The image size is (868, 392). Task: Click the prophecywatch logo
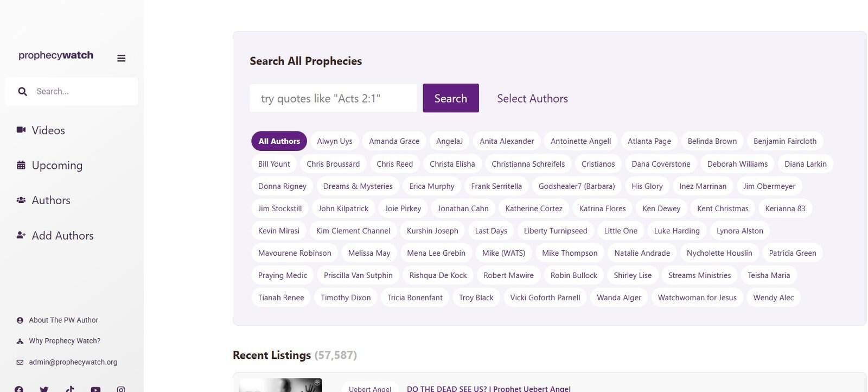pos(56,55)
